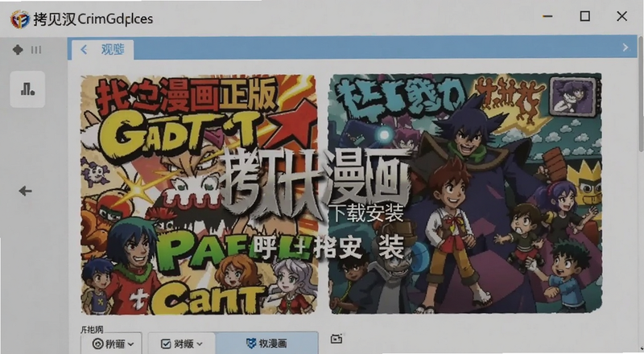This screenshot has height=354, width=644.
Task: Expand the 猶皈 dropdown arrow
Action: pyautogui.click(x=200, y=344)
